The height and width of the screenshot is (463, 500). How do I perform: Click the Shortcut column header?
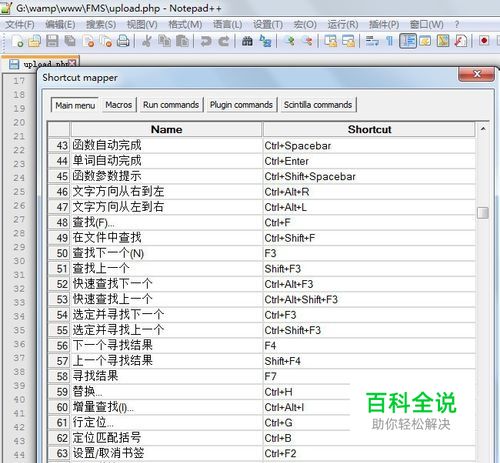369,129
